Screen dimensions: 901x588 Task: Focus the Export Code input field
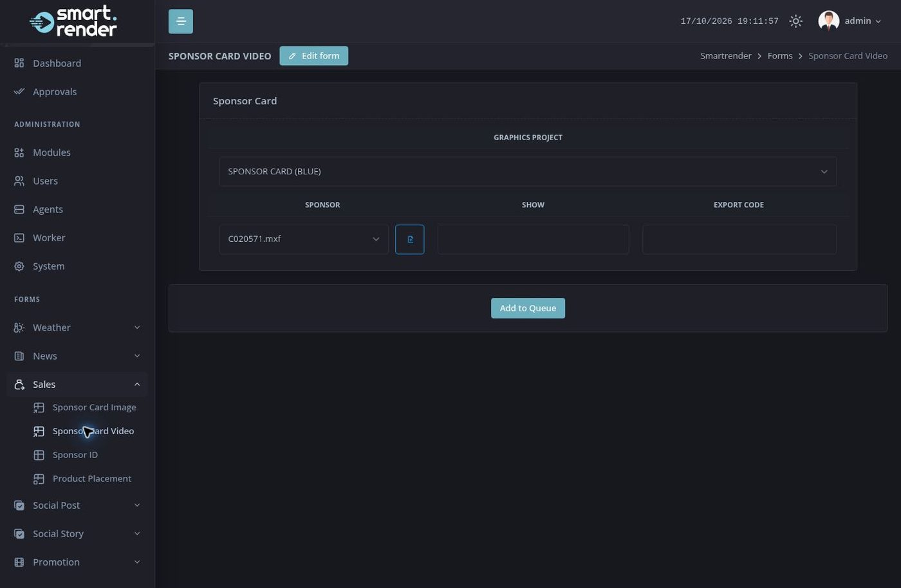(x=739, y=239)
